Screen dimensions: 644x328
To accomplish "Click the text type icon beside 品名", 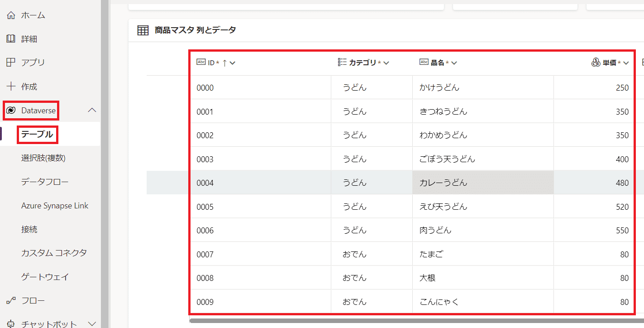I will pyautogui.click(x=424, y=62).
